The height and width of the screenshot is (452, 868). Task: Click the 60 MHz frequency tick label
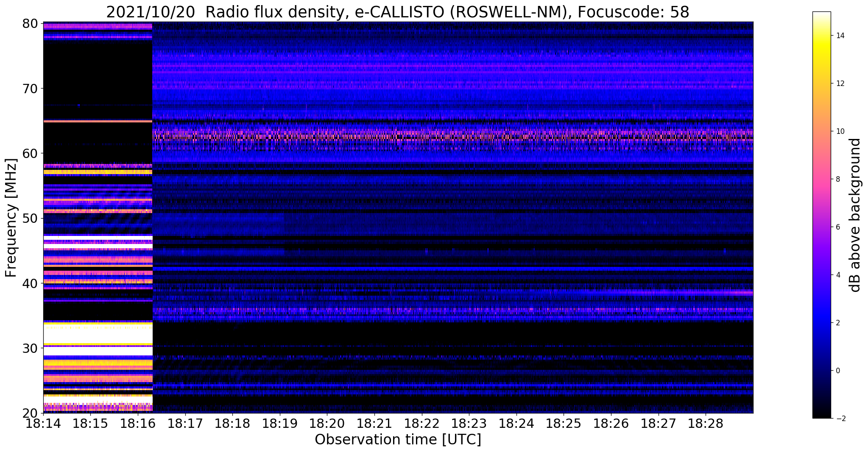tap(30, 153)
